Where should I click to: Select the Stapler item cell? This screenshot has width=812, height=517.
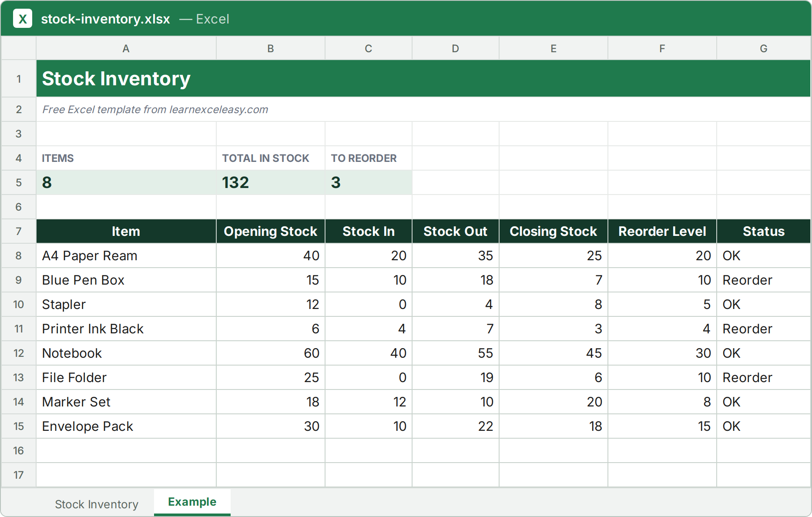[x=126, y=304]
